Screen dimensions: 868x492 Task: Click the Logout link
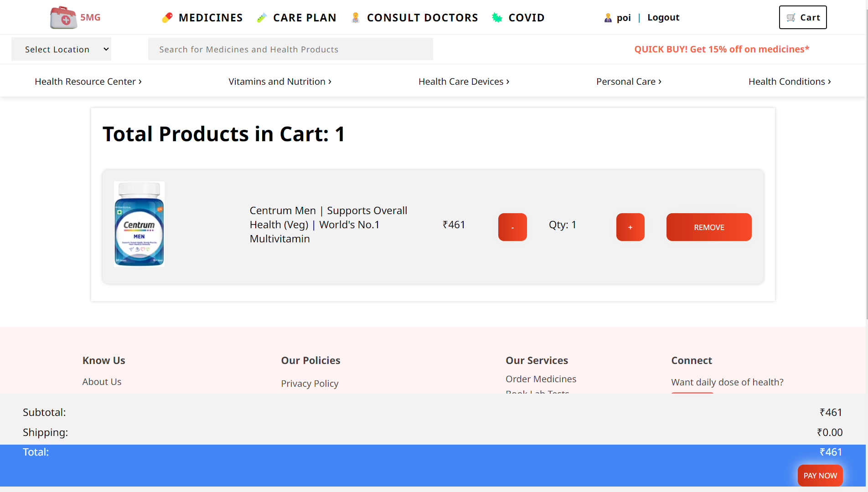(x=663, y=18)
